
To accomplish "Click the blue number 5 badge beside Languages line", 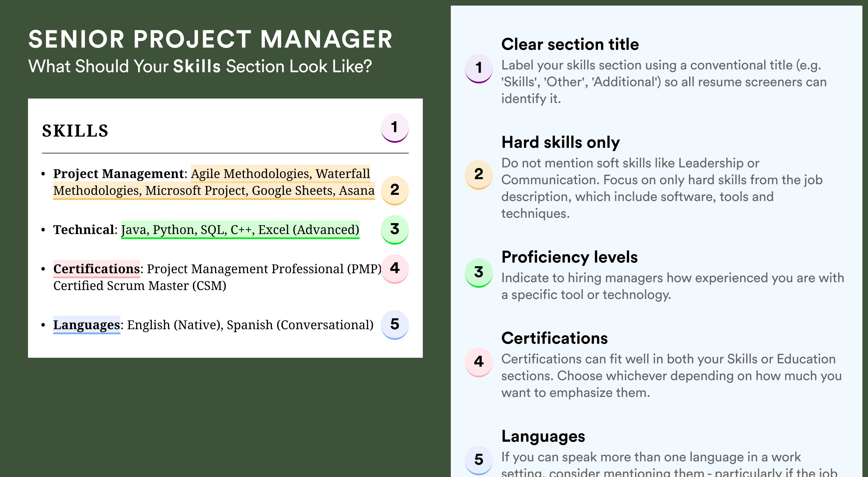I will 395,325.
